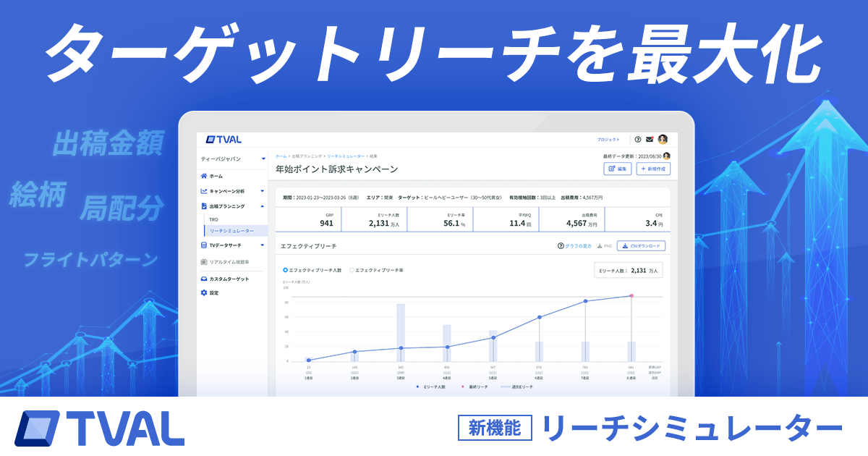Viewport: 868px width, 456px height.
Task: Collapse the 出稿プランニング menu arrow
Action: (263, 206)
